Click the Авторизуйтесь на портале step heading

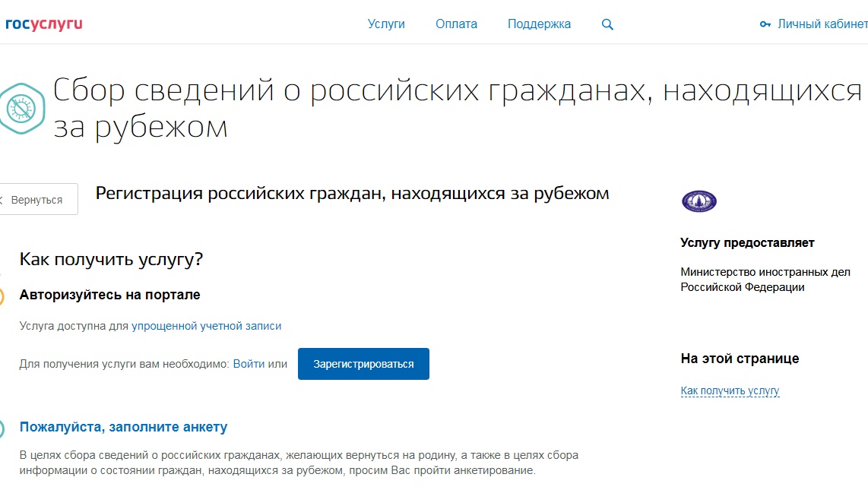(109, 295)
